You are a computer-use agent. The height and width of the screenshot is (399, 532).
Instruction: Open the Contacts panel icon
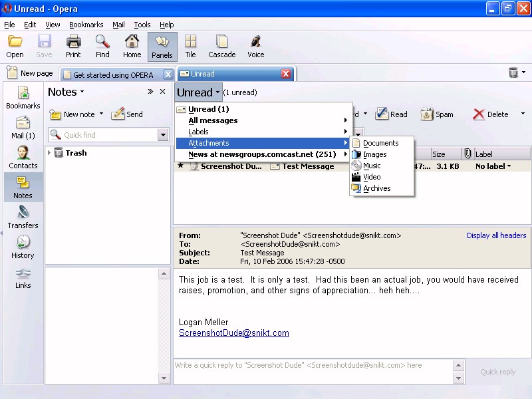point(23,158)
